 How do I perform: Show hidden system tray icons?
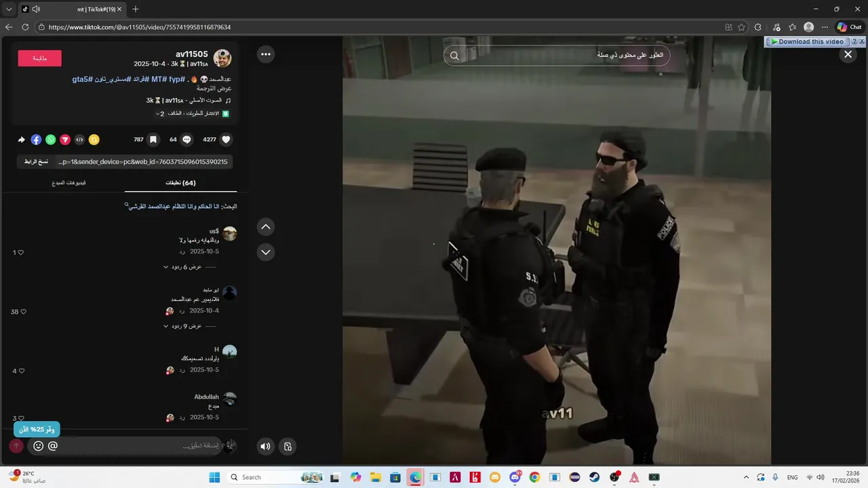point(746,477)
